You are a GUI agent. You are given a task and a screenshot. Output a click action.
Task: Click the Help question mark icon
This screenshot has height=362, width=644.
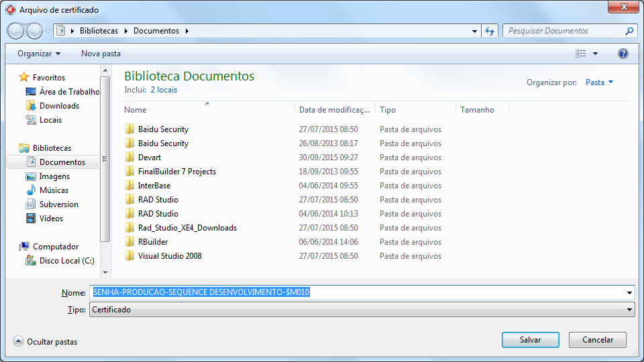[x=623, y=54]
